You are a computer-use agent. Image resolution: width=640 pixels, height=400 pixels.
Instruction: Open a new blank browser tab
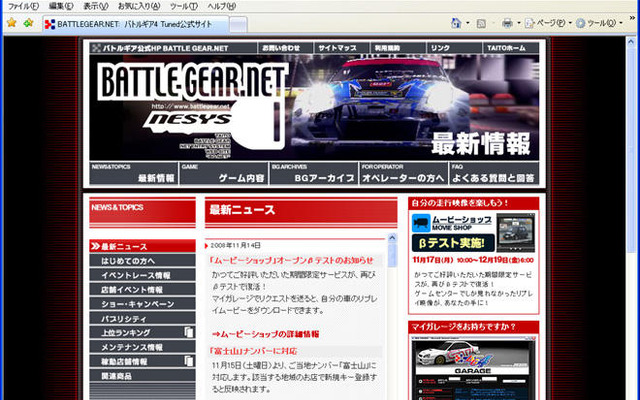pyautogui.click(x=238, y=24)
